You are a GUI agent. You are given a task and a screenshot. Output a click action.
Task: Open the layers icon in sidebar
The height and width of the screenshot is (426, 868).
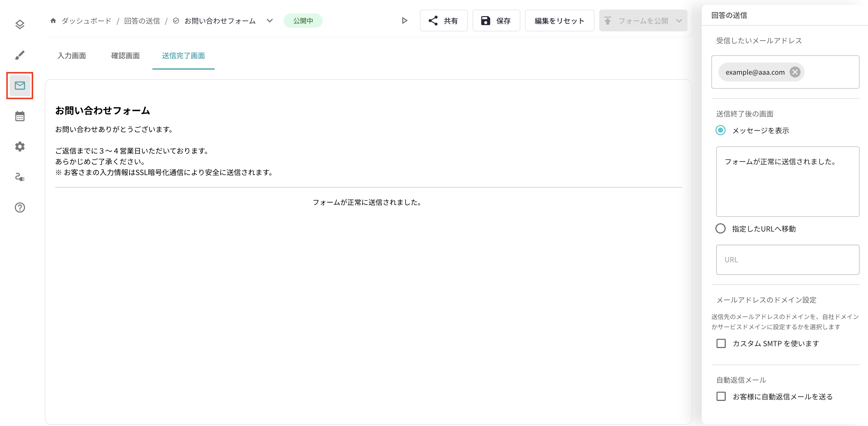coord(20,24)
